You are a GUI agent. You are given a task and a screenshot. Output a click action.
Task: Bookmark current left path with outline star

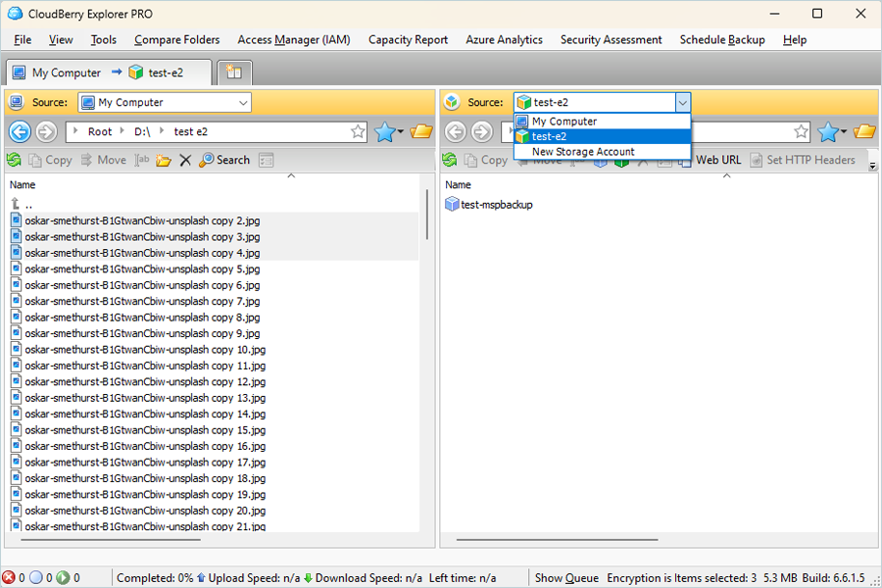pyautogui.click(x=358, y=131)
